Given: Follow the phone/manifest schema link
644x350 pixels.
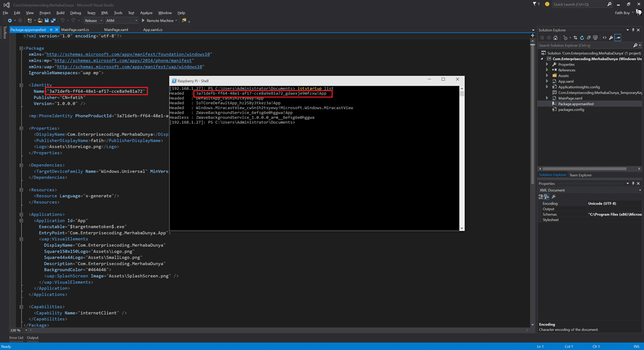Looking at the screenshot, I should coord(123,60).
